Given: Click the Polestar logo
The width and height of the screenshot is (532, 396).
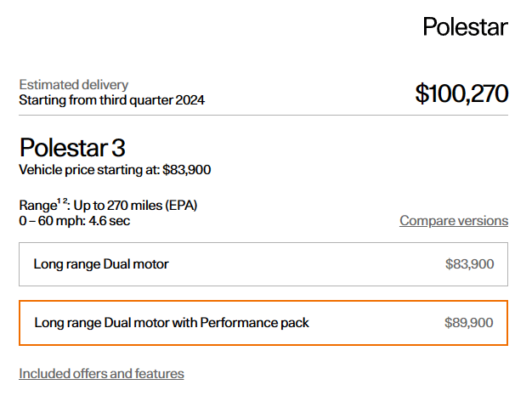Looking at the screenshot, I should coord(465,26).
